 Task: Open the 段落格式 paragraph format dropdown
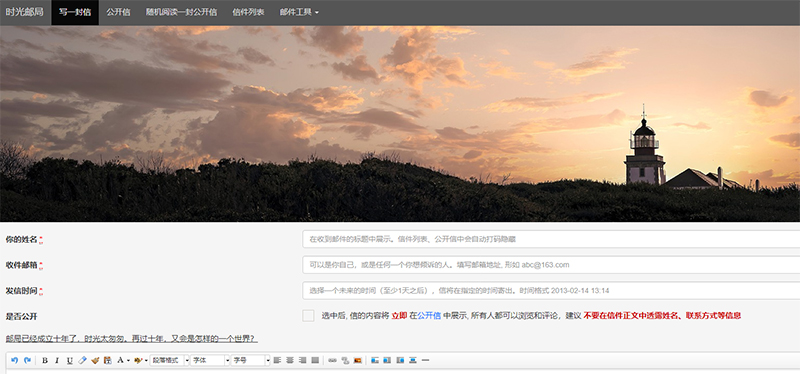pos(169,360)
